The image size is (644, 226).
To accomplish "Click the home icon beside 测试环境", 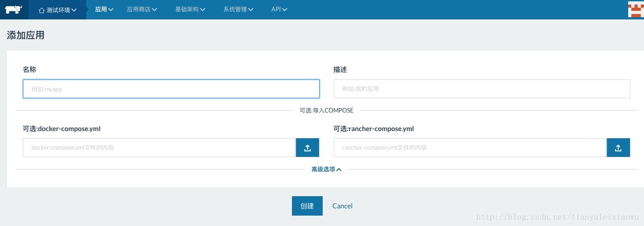I will [42, 10].
